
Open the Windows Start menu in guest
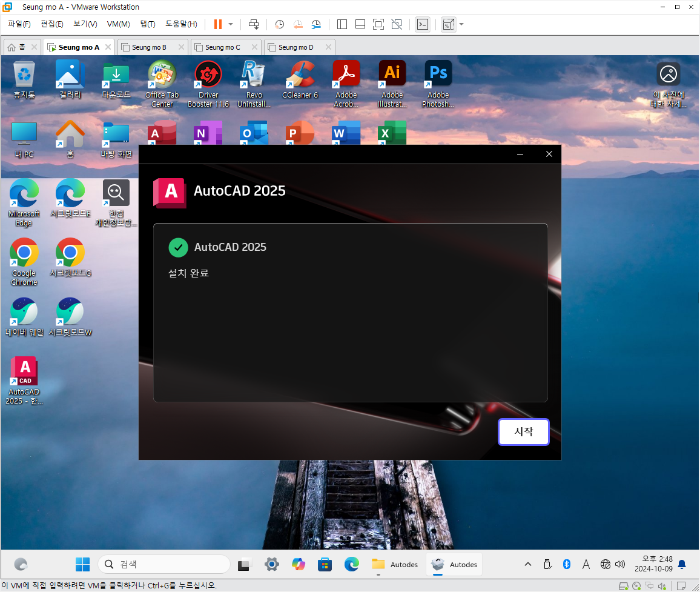tap(82, 564)
